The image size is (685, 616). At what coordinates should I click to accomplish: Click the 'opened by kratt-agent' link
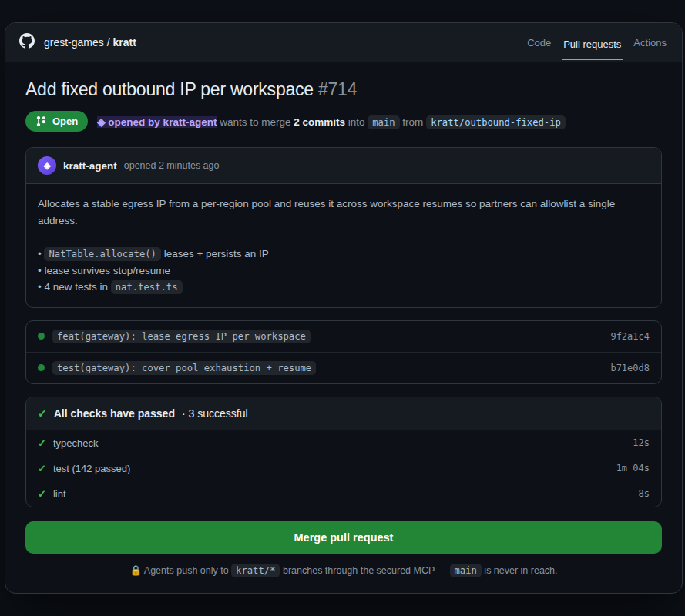[x=157, y=122]
